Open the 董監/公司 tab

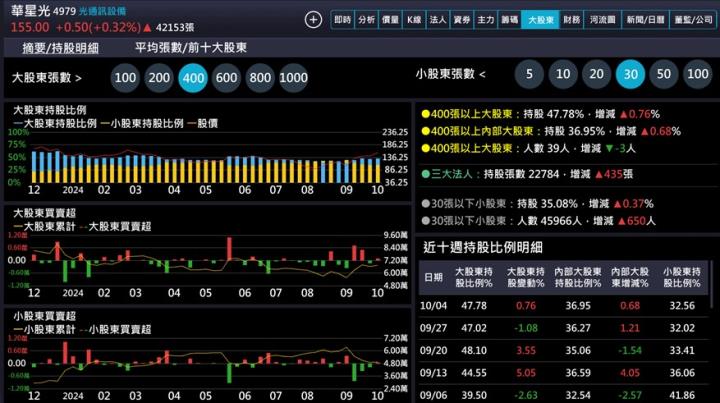pos(692,19)
